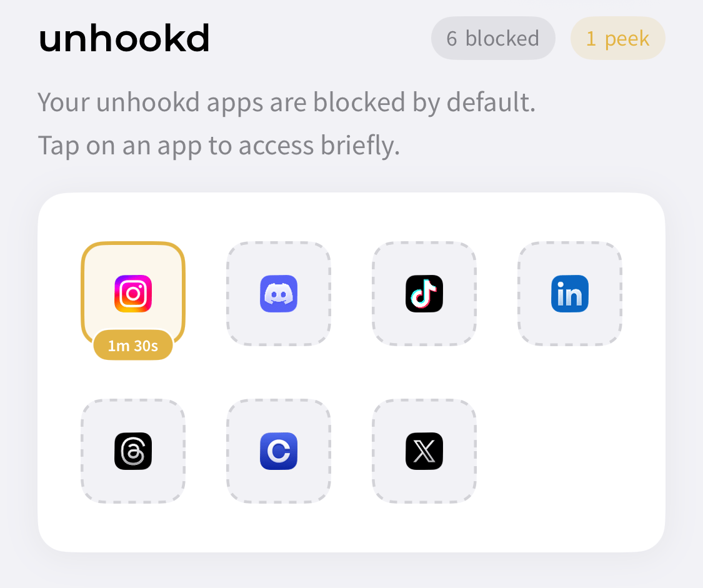The image size is (703, 588).
Task: Access the Threads app briefly
Action: click(133, 451)
